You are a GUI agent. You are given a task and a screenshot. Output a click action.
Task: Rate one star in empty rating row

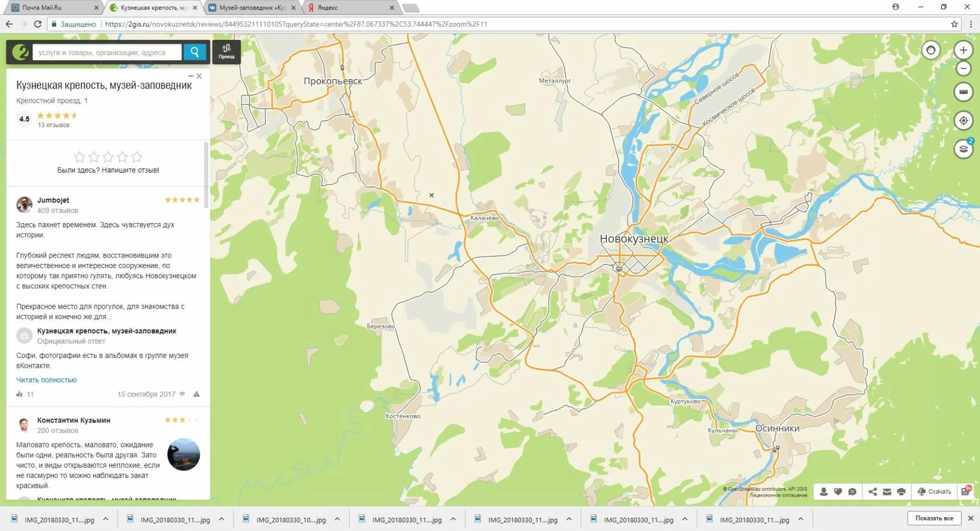[x=80, y=157]
